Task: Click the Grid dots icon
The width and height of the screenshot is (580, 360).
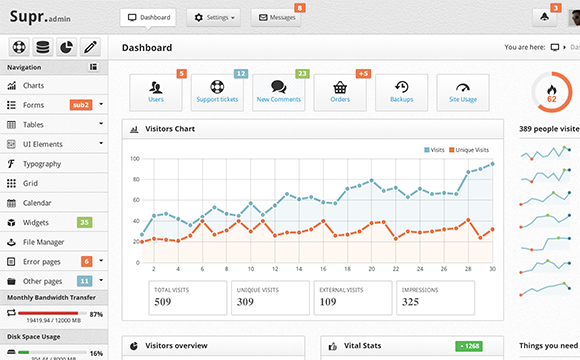Action: (11, 183)
